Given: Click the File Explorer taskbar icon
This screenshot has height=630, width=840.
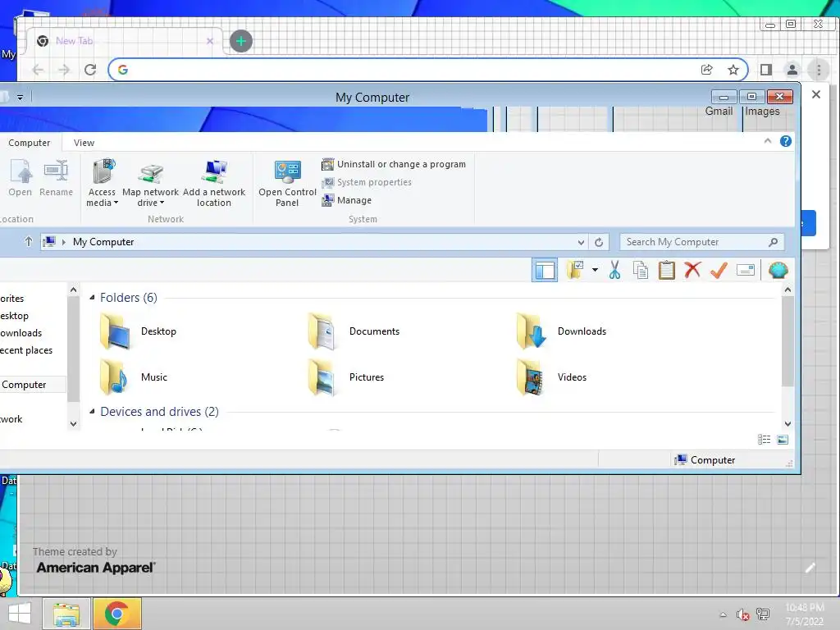Looking at the screenshot, I should (66, 614).
